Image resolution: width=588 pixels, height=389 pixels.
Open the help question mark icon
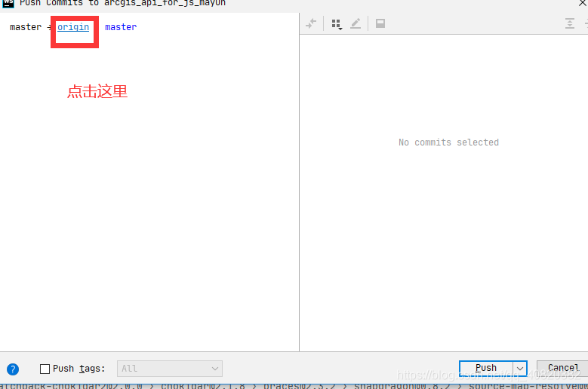pos(13,369)
